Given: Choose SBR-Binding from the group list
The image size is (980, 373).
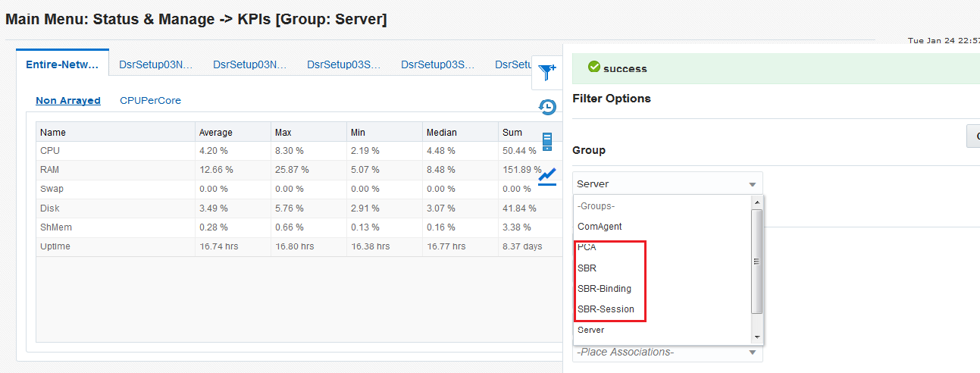Looking at the screenshot, I should [662, 288].
